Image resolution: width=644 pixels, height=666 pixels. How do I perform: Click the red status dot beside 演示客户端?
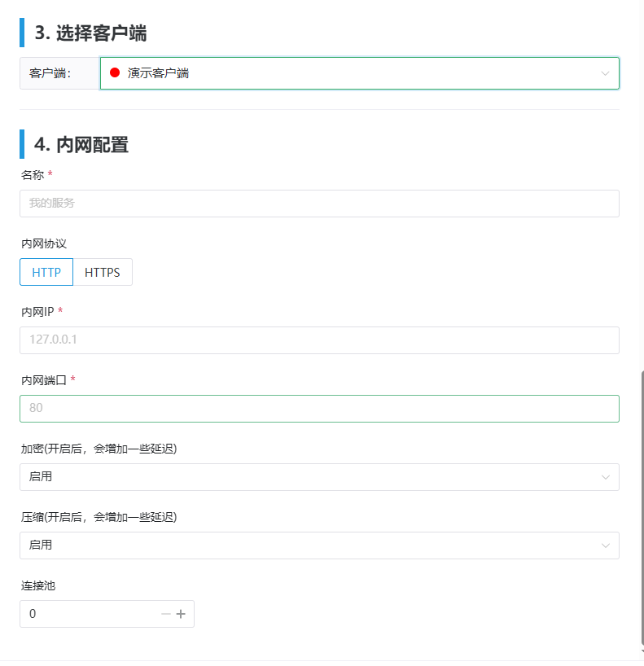click(x=114, y=72)
